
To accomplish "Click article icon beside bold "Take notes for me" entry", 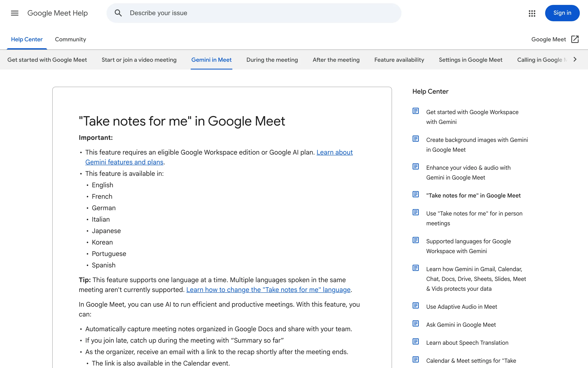I will [x=415, y=194].
